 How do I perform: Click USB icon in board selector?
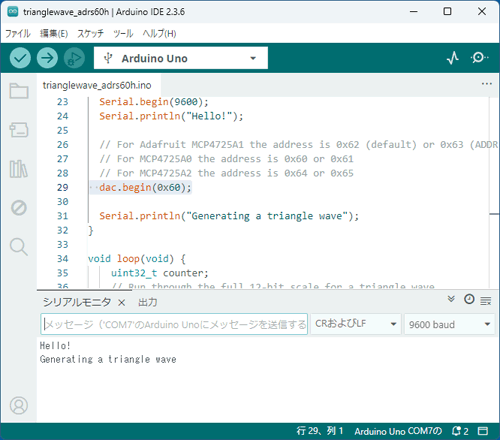tap(108, 58)
